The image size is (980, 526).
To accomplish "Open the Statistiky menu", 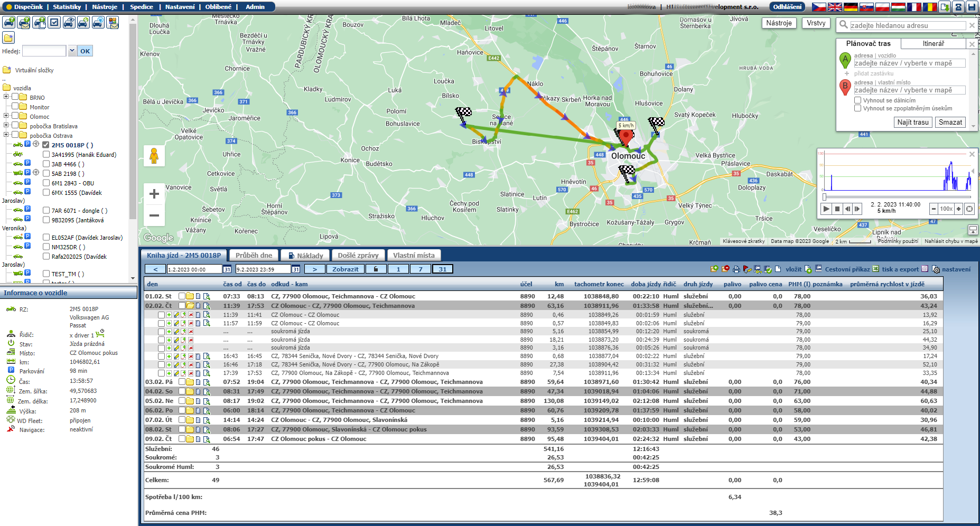I will coord(67,7).
